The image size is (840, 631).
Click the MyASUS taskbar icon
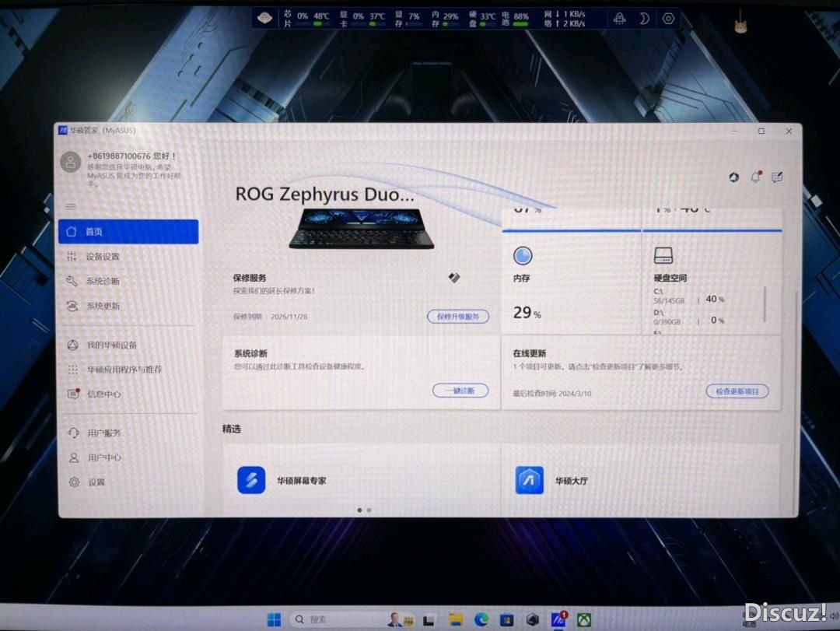[x=558, y=620]
